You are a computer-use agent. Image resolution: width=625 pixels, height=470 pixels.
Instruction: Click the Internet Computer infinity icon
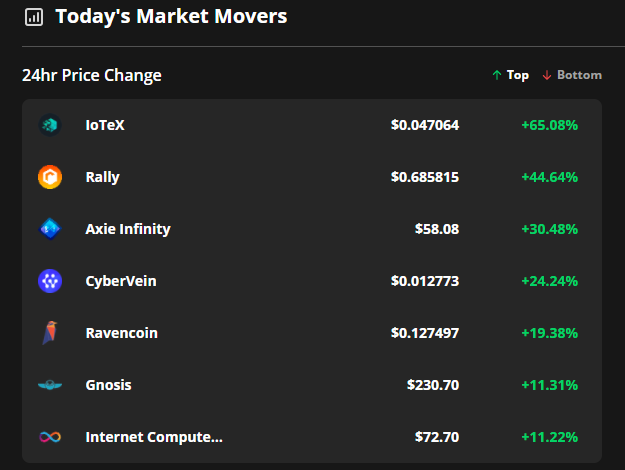[x=50, y=437]
